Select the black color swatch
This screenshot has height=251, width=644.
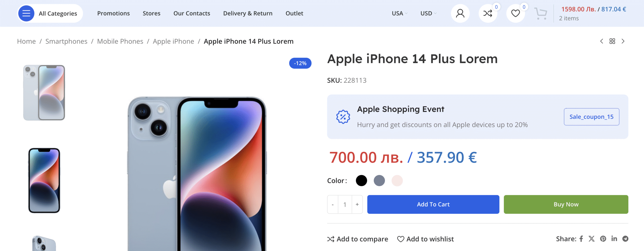tap(361, 180)
